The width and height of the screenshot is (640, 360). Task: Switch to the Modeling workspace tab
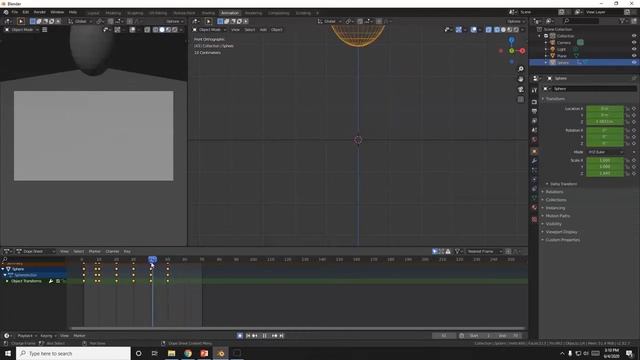pyautogui.click(x=113, y=13)
